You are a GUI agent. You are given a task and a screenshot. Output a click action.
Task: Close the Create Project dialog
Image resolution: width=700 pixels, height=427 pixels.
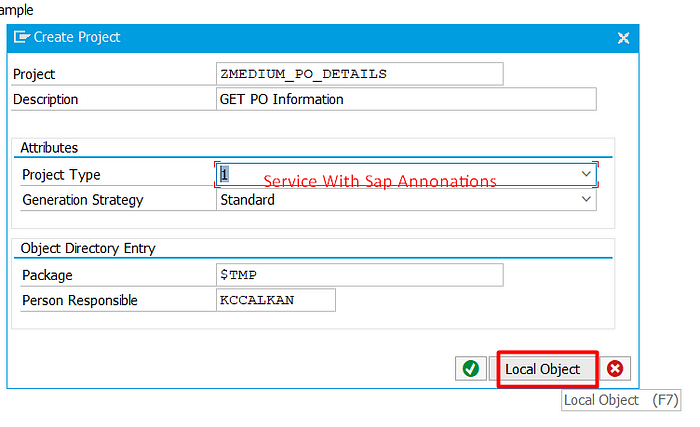(x=623, y=38)
